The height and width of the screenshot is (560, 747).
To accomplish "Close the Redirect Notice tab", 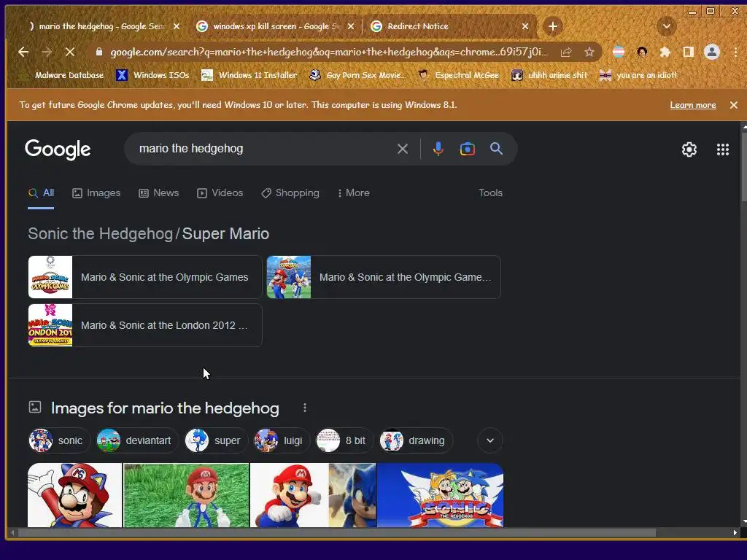I will click(x=525, y=26).
